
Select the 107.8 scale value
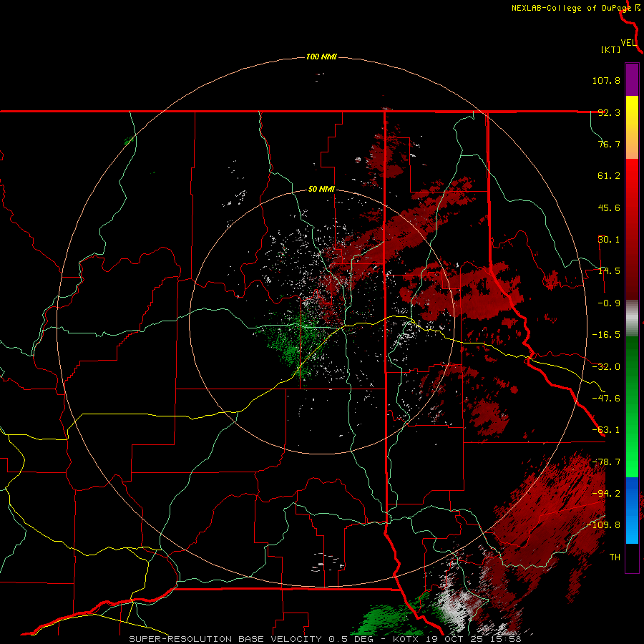click(606, 80)
